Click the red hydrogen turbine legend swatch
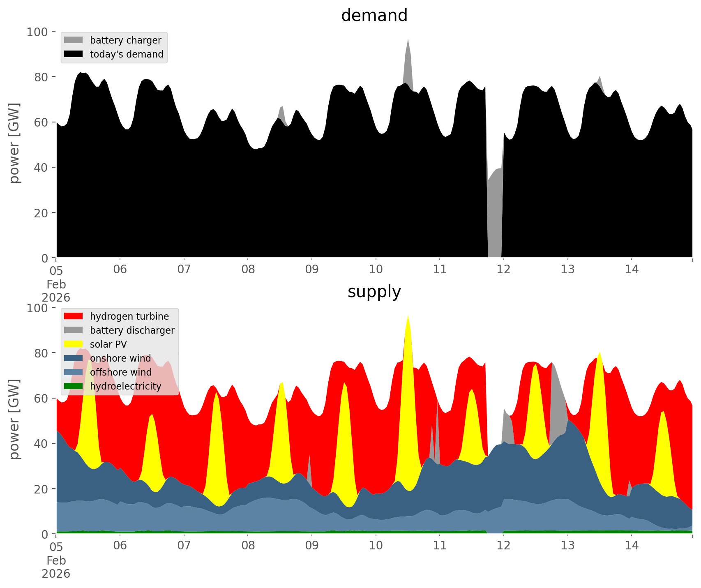The height and width of the screenshot is (588, 701). coord(74,316)
